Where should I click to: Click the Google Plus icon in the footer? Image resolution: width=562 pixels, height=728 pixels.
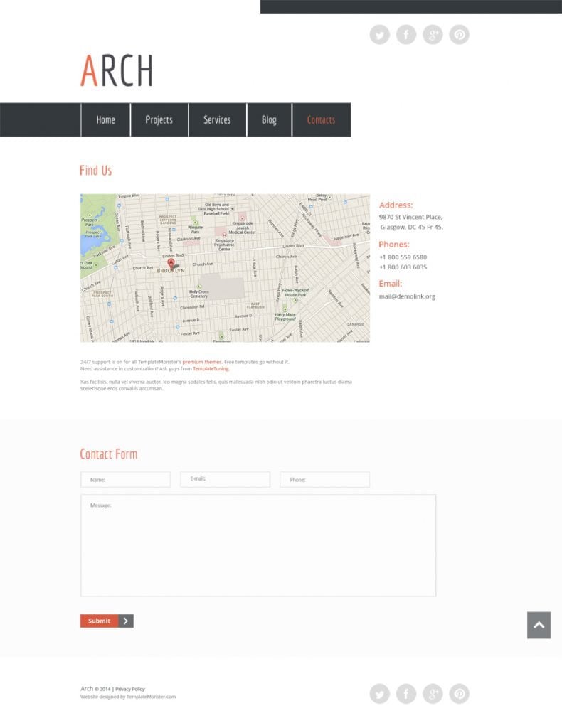tap(433, 694)
